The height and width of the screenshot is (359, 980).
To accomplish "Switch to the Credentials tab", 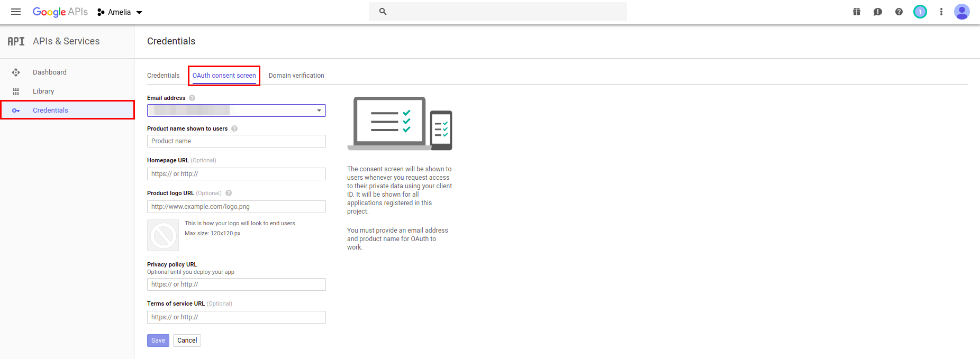I will point(164,76).
